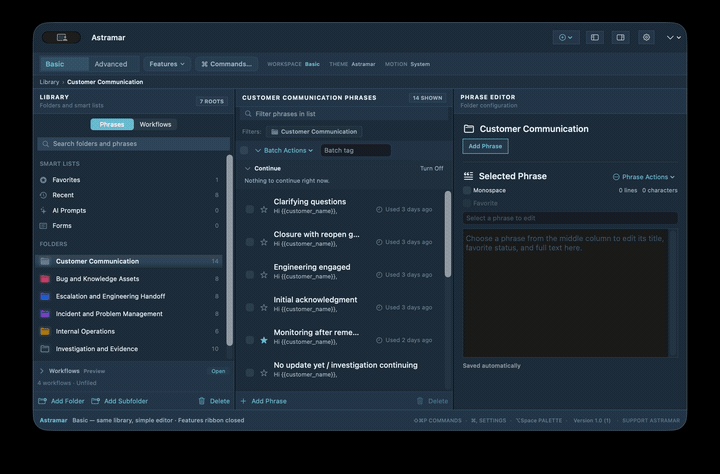
Task: Click the clock icon on Engineering engaged row
Action: tap(379, 275)
